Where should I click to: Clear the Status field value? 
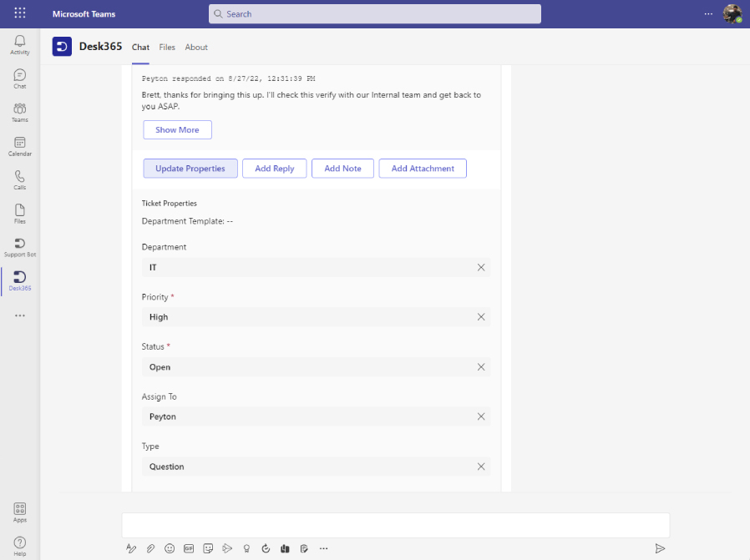[481, 367]
